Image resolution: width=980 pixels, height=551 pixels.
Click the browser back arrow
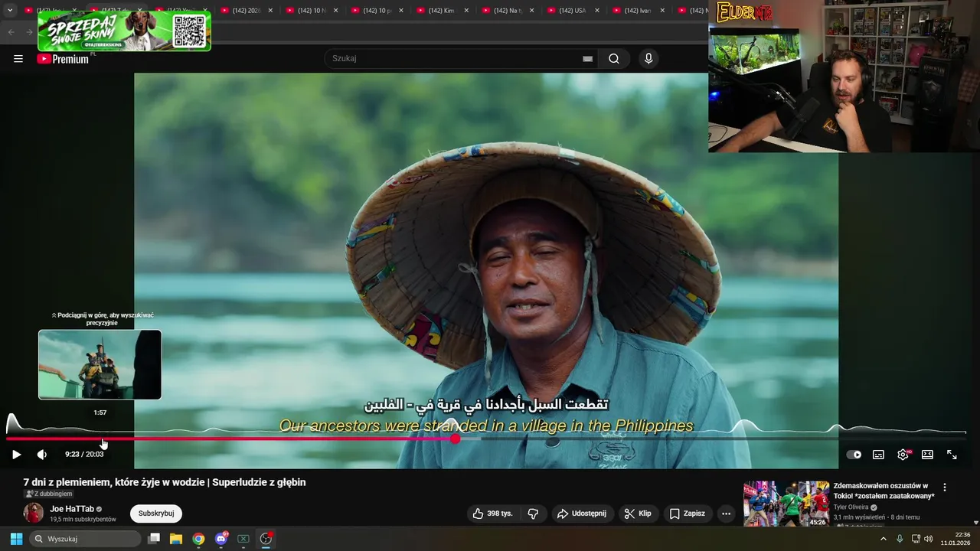11,32
